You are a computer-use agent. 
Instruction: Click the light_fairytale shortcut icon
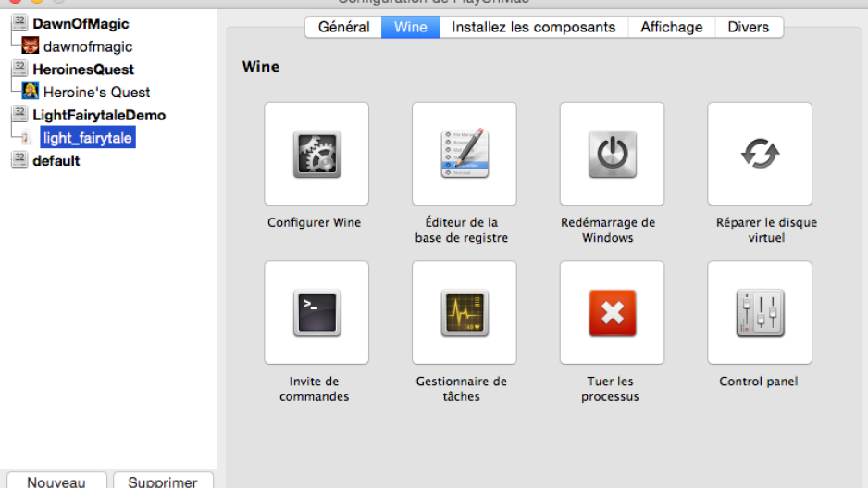tap(26, 138)
